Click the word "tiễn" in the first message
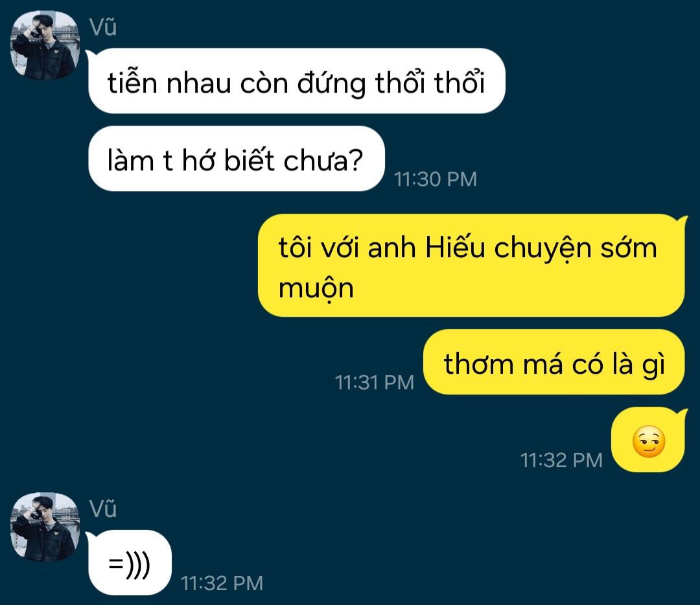700x605 pixels. (133, 83)
